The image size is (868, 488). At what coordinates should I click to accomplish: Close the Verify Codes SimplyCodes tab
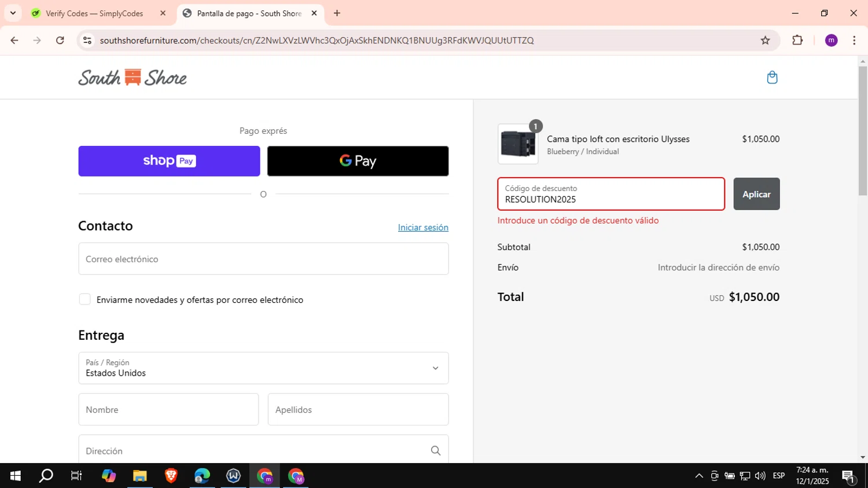tap(163, 13)
